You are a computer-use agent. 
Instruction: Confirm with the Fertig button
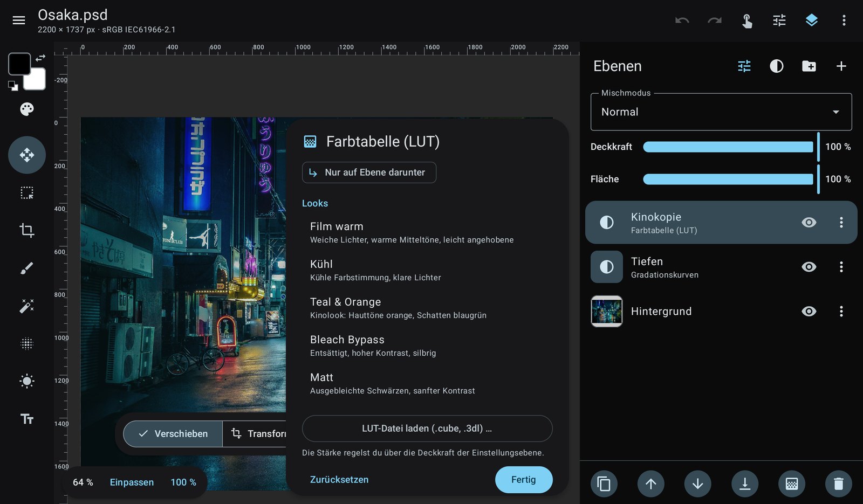coord(524,480)
